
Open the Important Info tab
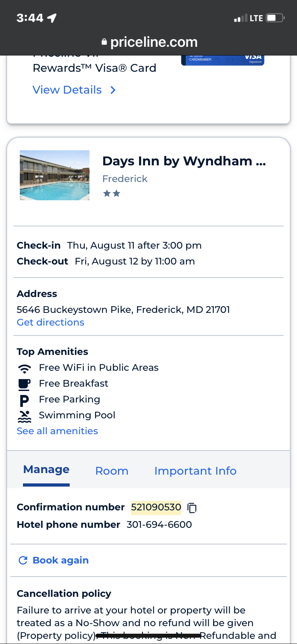coord(195,471)
